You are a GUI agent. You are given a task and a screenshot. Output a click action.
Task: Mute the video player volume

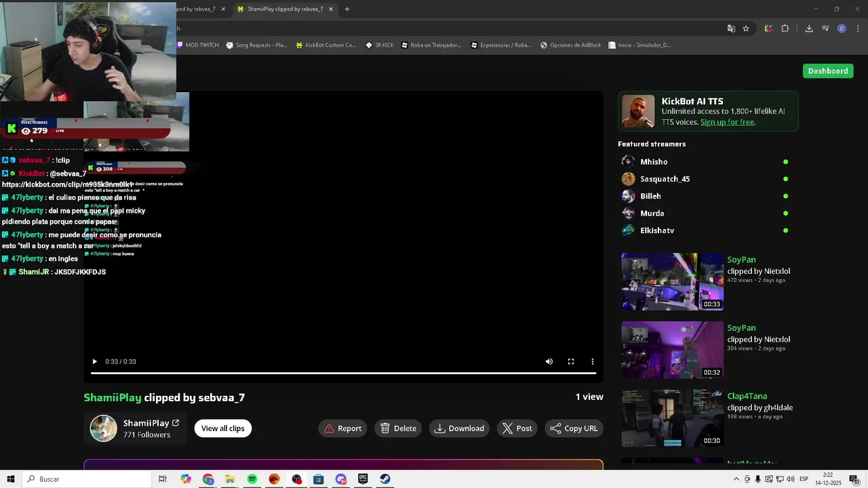tap(549, 361)
